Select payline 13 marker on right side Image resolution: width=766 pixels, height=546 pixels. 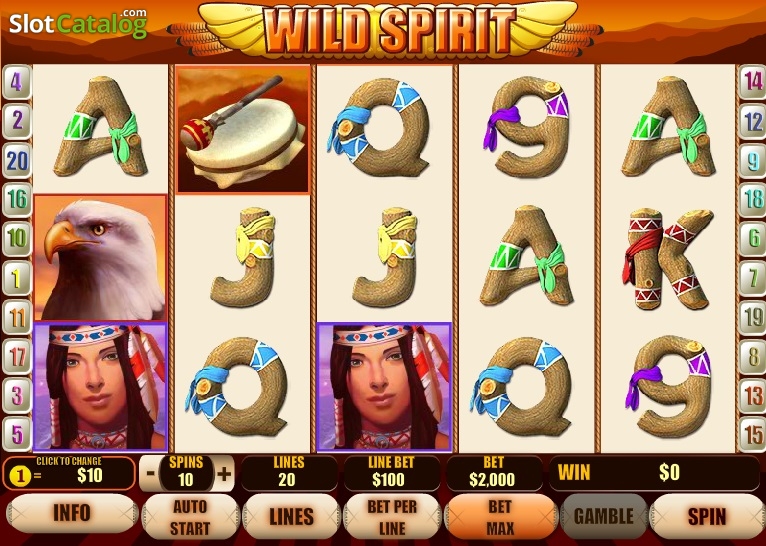point(751,395)
